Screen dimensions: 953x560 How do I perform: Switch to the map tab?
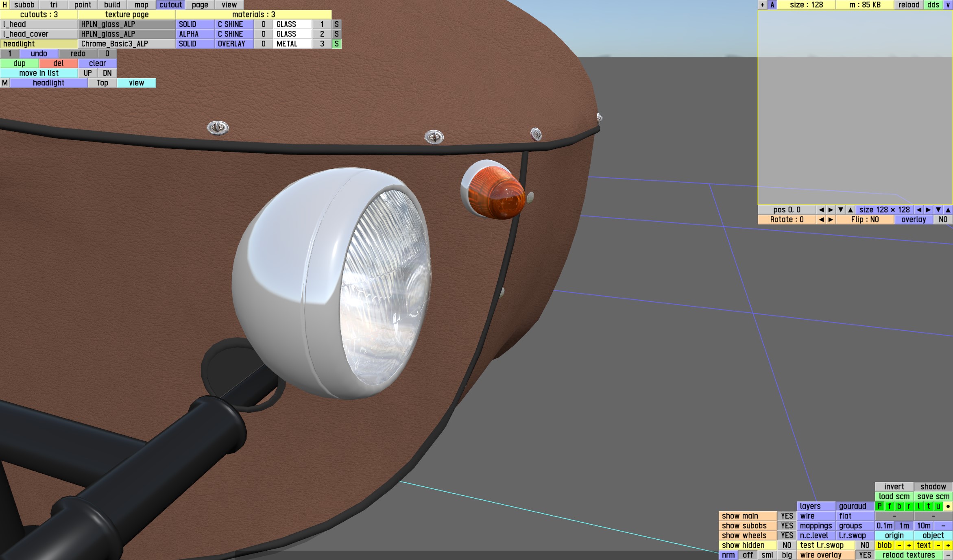click(141, 5)
